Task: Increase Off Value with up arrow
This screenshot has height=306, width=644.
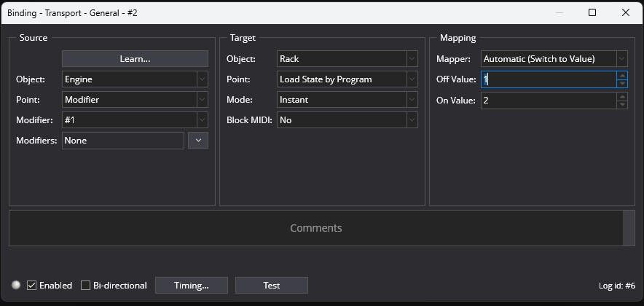Action: 623,76
